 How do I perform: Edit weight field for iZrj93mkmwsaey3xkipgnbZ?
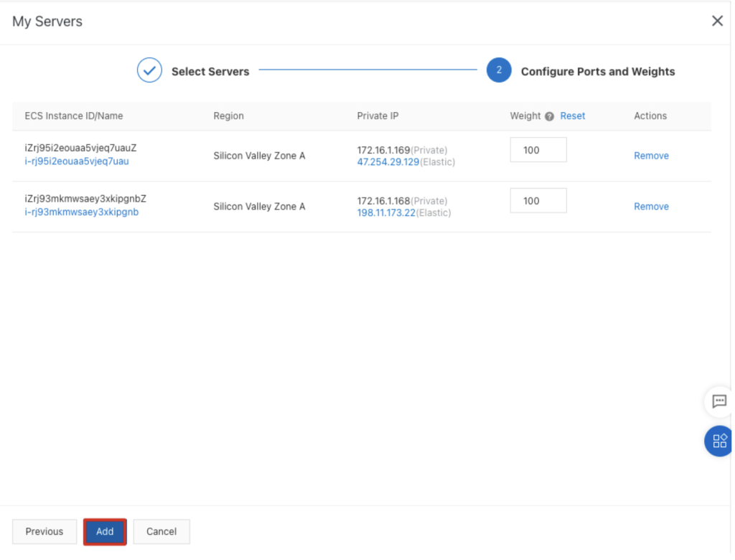pos(538,201)
